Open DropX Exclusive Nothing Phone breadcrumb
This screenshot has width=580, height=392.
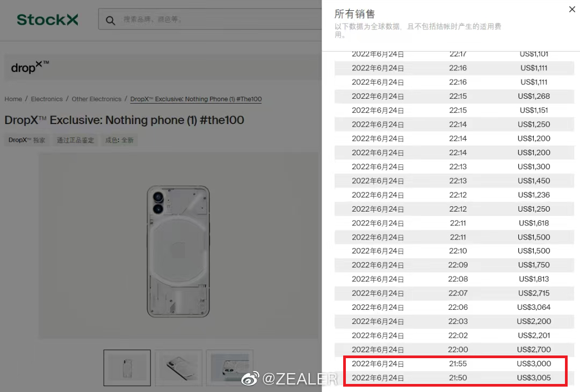tap(195, 99)
